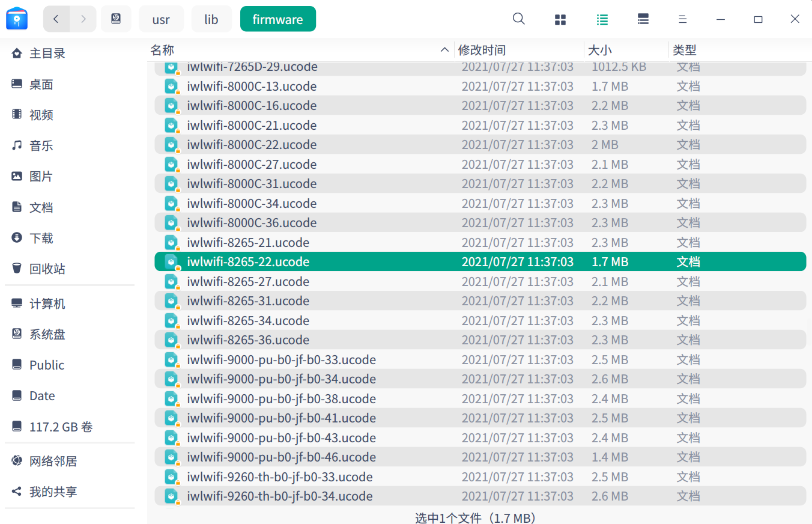Click the file icon of iwlwifi-8000C-27.ucode

point(172,165)
